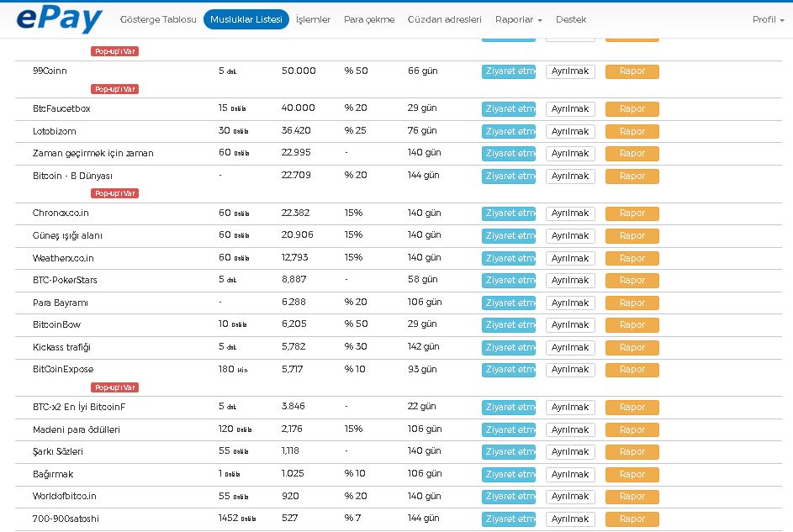Visit the BtcFaucetbox faucet
The image size is (793, 532).
point(508,108)
